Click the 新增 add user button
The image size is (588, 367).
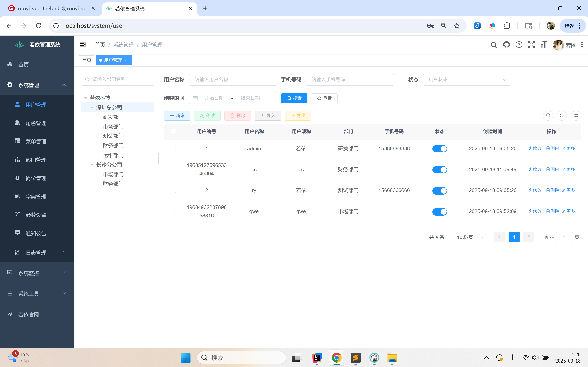click(x=177, y=116)
